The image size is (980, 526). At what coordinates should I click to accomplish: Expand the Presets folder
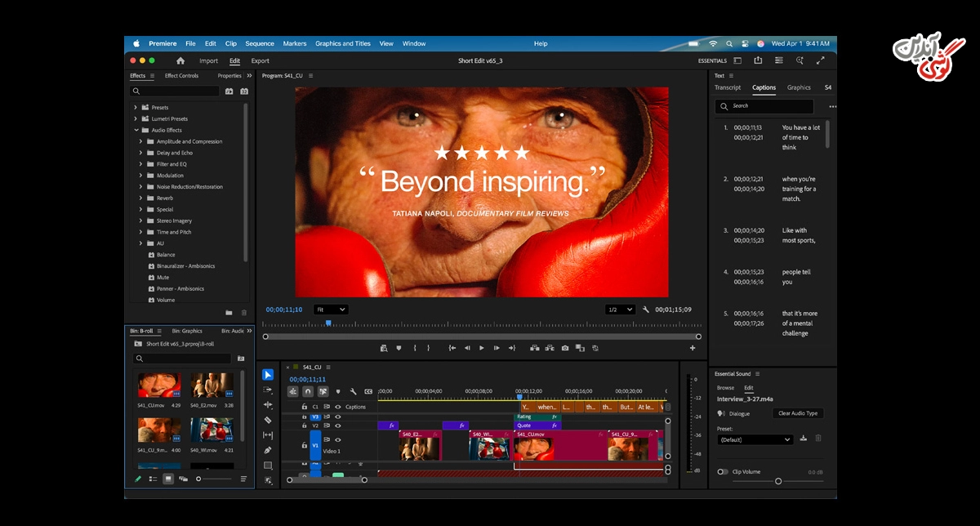(x=136, y=107)
